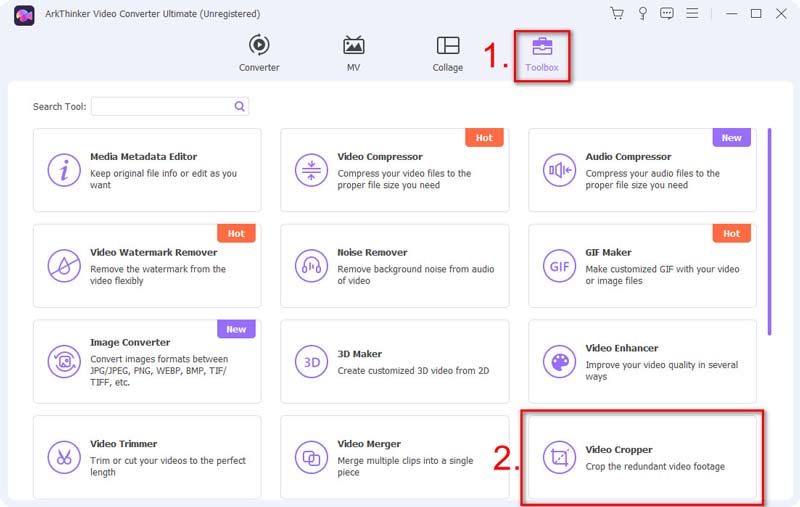The image size is (800, 507).
Task: Click 'Create customized 3D video from 2D' text
Action: (x=413, y=371)
